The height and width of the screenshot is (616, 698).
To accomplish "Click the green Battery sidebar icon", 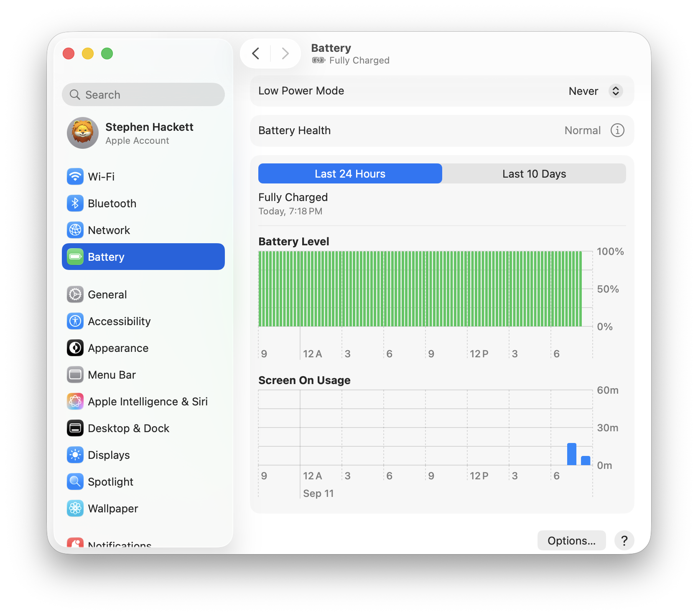I will (x=75, y=257).
